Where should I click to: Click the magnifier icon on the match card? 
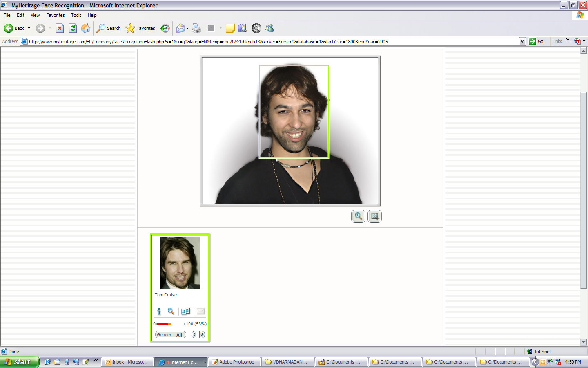tap(171, 312)
